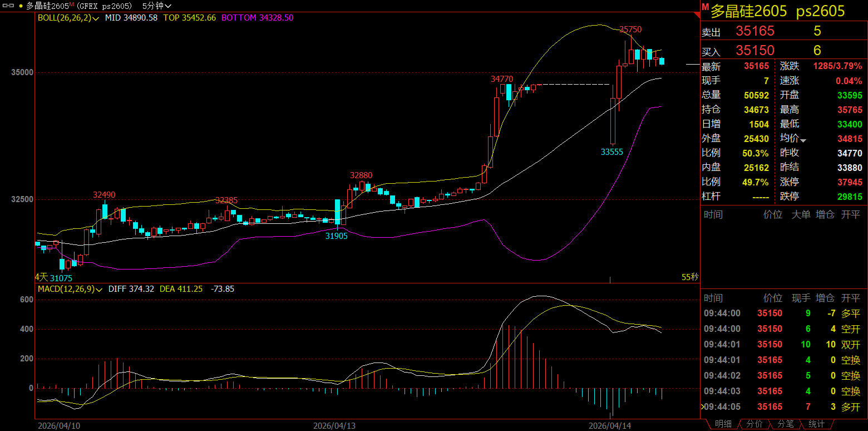
Task: Click the 33555 low price label on chart
Action: [x=612, y=152]
